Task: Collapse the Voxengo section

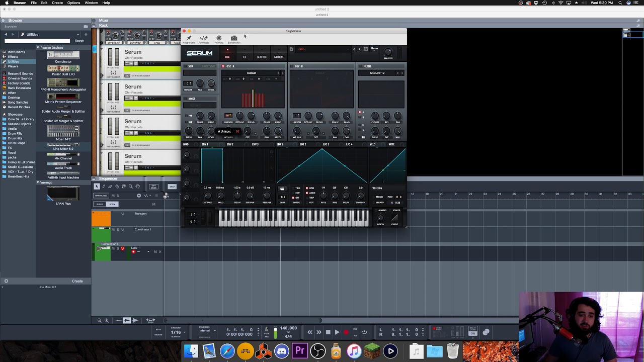Action: (x=38, y=183)
